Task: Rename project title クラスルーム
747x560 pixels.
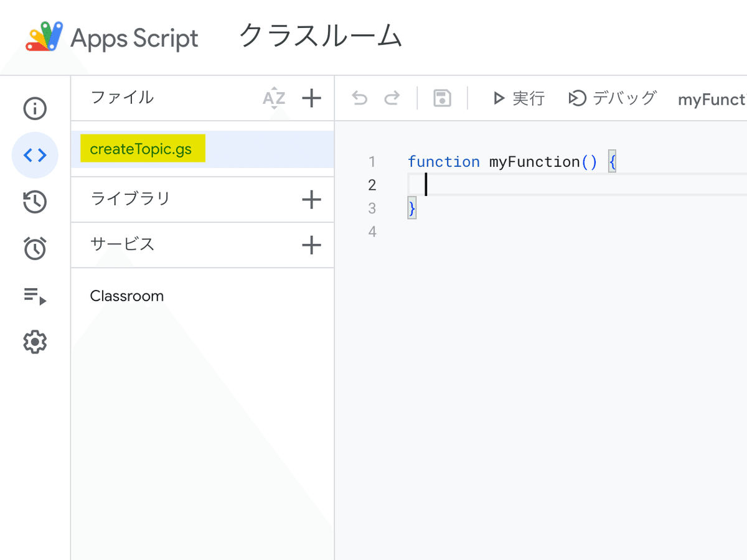Action: tap(321, 37)
